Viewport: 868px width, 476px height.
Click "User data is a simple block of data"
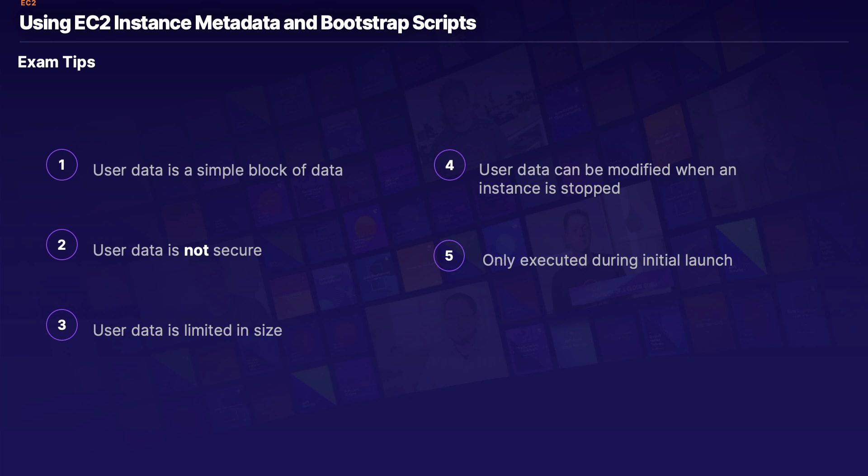tap(217, 170)
